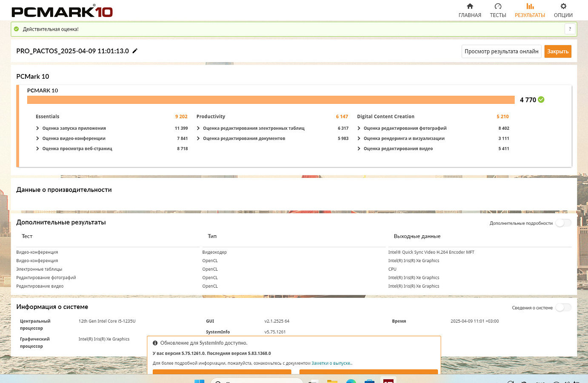Click photo editing score 8 402

(504, 128)
